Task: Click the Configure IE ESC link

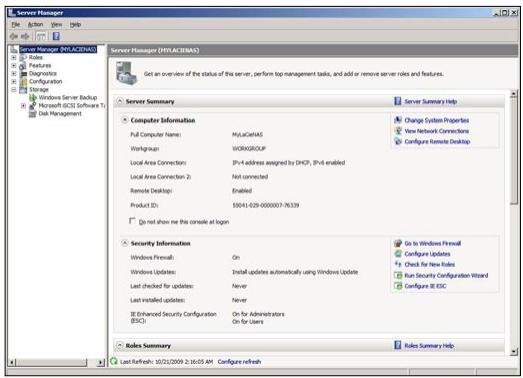Action: point(425,286)
